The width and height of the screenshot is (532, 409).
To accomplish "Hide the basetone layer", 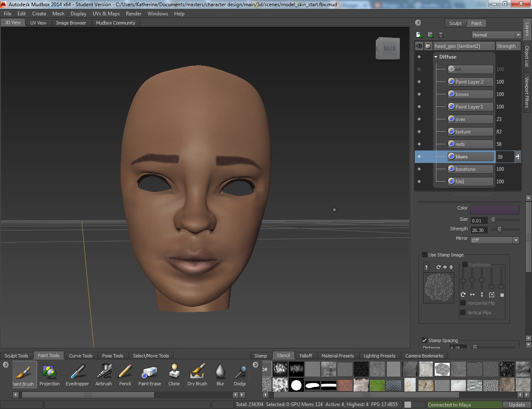I will [x=419, y=169].
